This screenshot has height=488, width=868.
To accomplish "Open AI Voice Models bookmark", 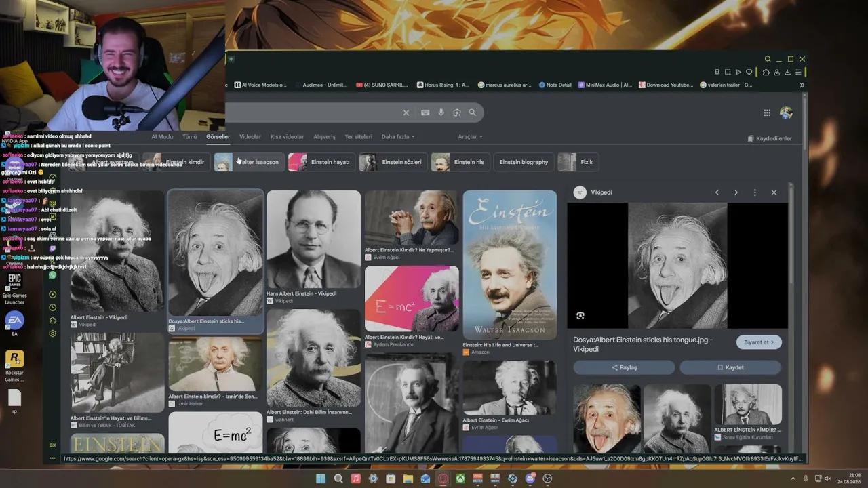I will (x=260, y=85).
